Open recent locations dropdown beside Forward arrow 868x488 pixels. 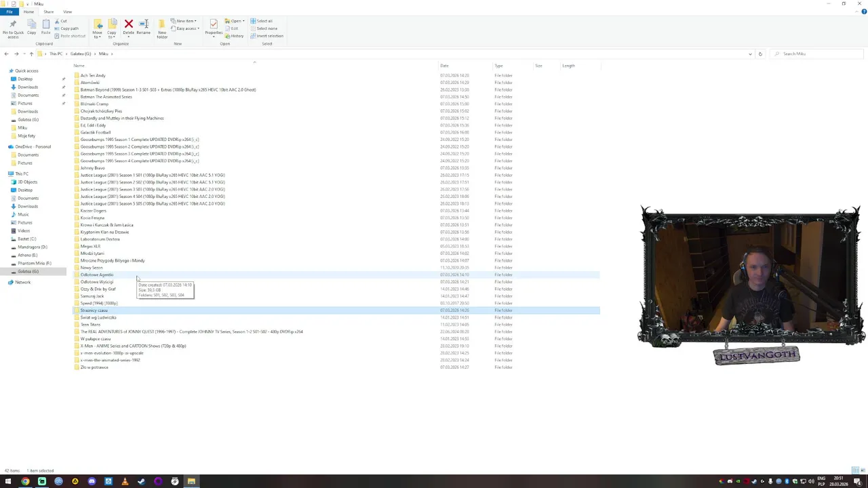(x=24, y=54)
